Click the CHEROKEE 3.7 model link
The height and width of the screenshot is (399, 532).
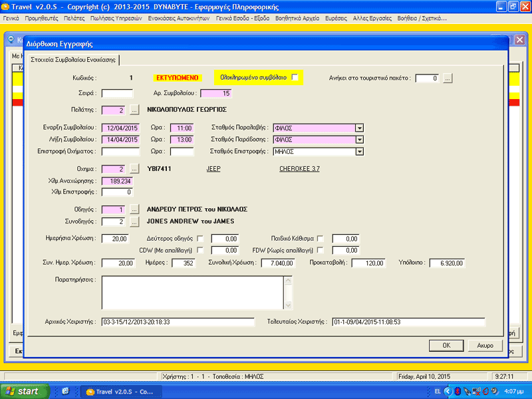pyautogui.click(x=300, y=169)
